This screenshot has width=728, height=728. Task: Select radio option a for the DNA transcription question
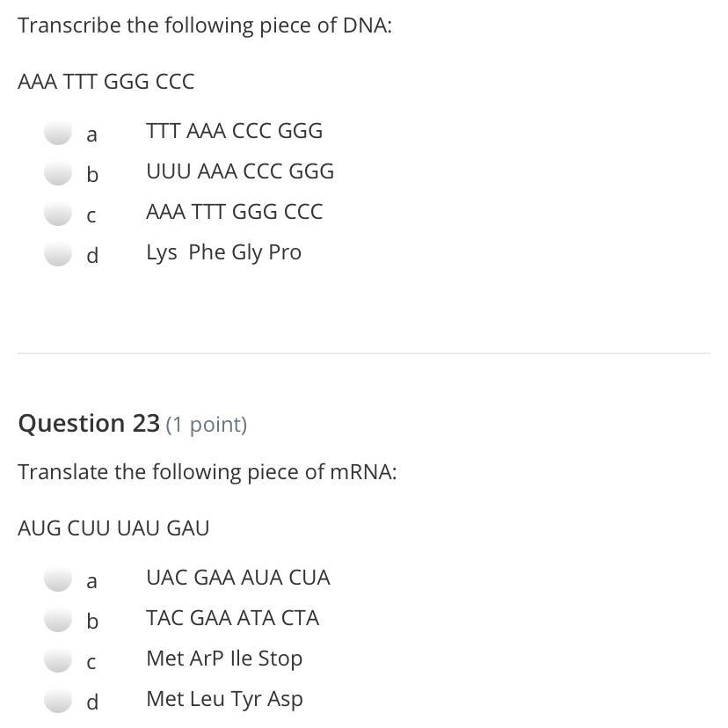pos(58,133)
